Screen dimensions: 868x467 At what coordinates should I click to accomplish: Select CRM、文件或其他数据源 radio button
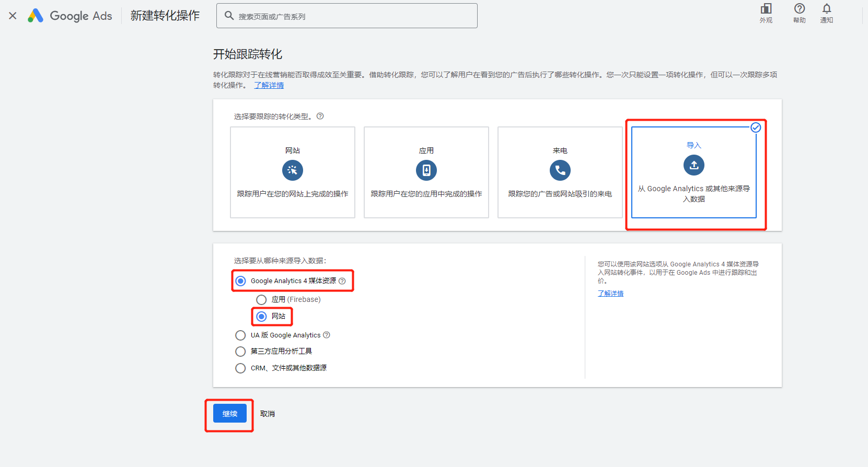(240, 368)
